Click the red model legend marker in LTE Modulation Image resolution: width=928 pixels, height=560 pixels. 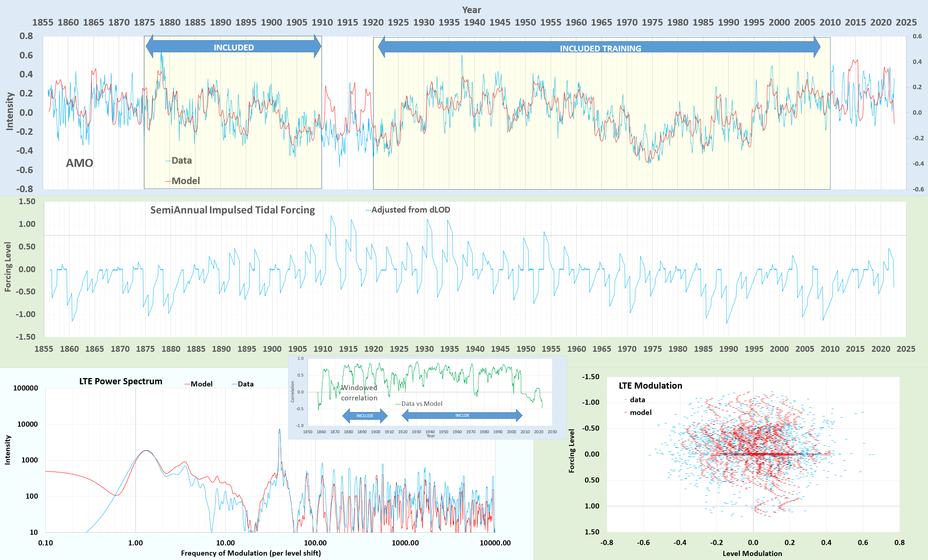tap(626, 412)
